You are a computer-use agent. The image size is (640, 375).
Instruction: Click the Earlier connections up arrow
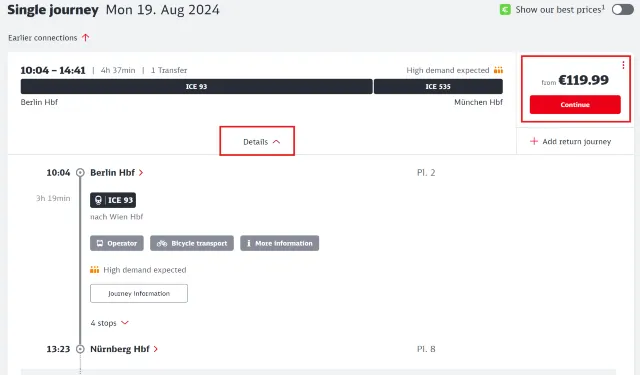[85, 38]
